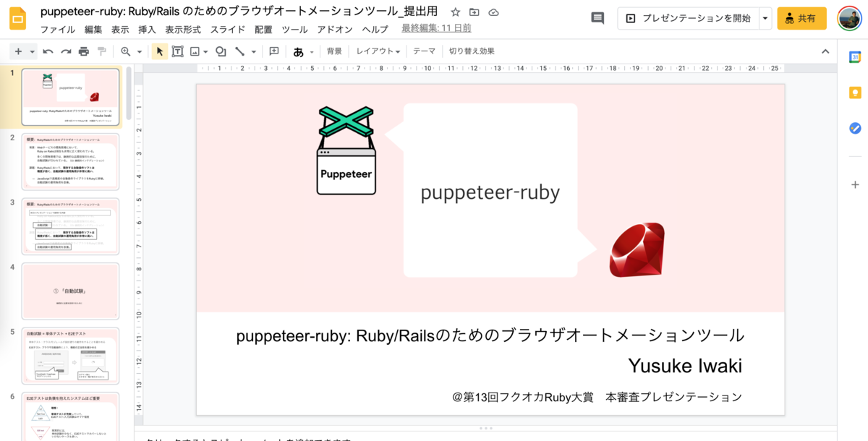Click the filmstrip vertical scrollbar

coord(129,93)
